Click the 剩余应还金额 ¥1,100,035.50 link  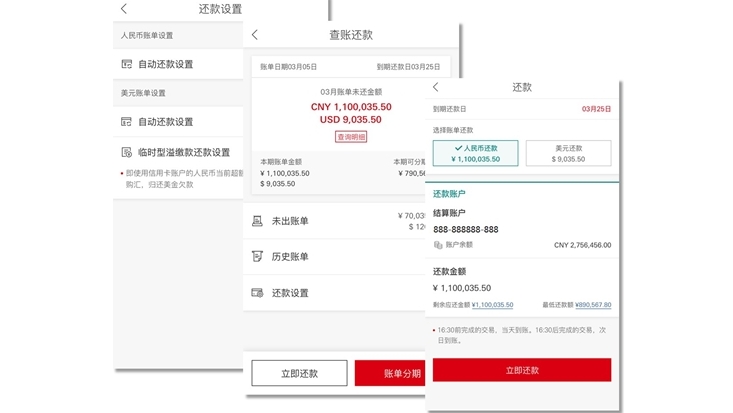(492, 305)
